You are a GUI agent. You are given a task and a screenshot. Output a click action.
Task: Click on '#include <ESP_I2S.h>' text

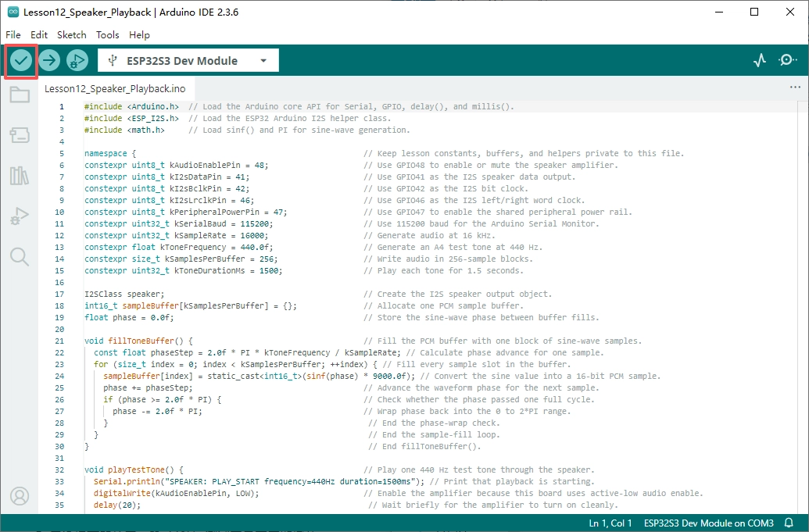[x=131, y=119]
